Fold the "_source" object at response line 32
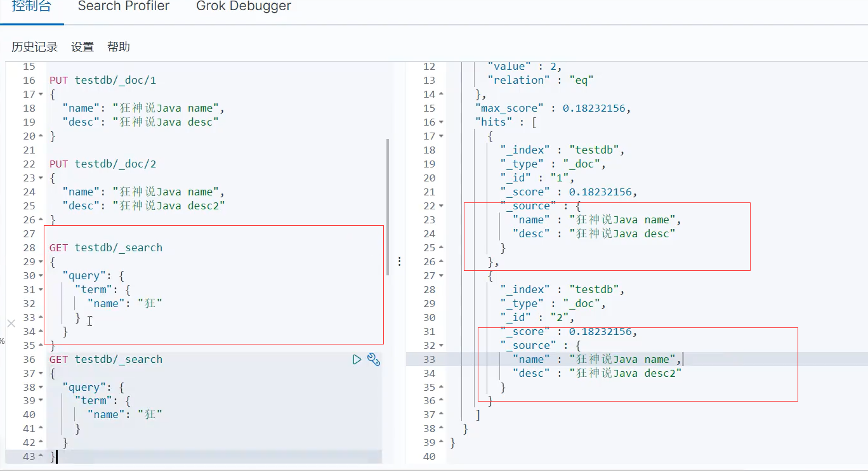This screenshot has width=868, height=472. 442,346
